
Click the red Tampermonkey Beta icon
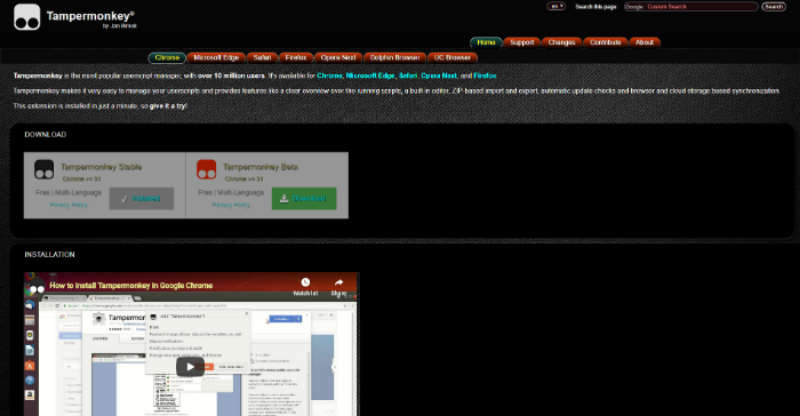point(207,169)
